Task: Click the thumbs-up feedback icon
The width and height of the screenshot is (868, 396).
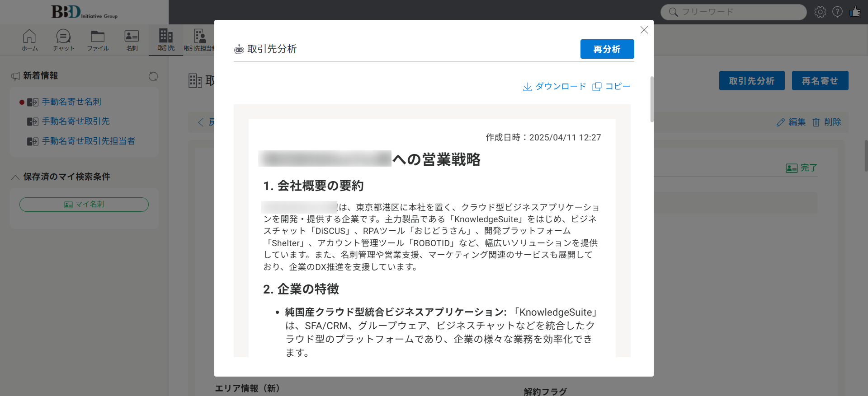Action: [x=855, y=12]
